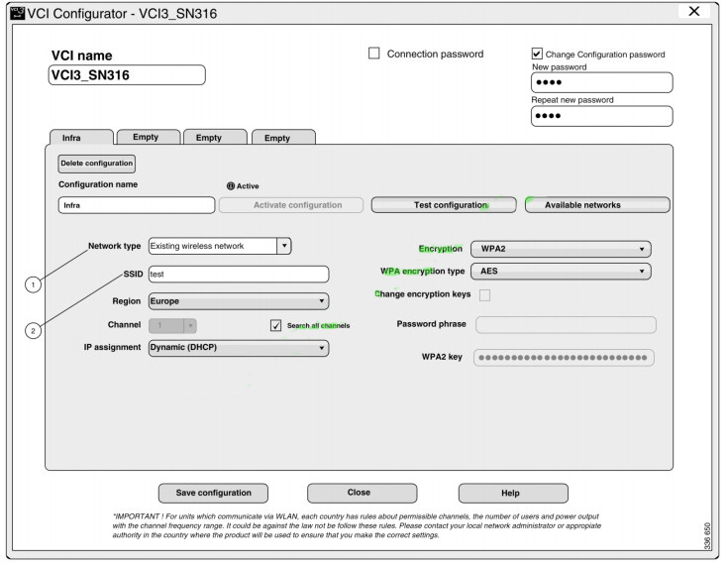Uncheck Search all channels
This screenshot has width=728, height=564.
click(x=275, y=325)
